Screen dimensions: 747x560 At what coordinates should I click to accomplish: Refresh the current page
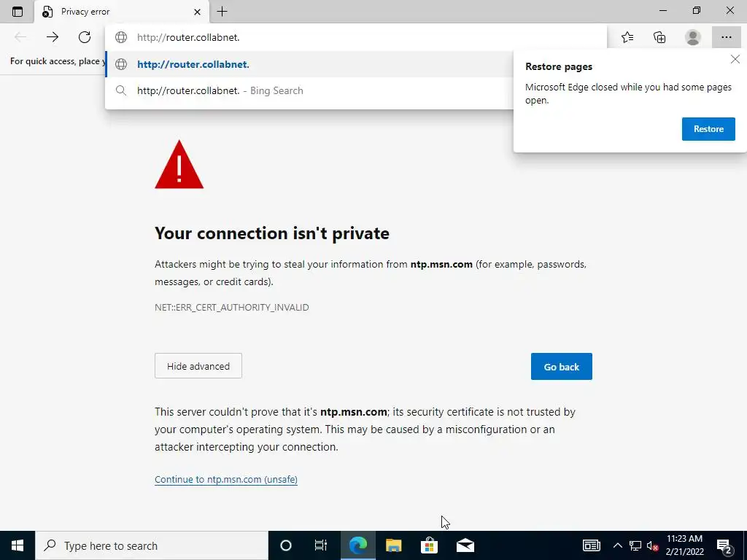click(85, 37)
